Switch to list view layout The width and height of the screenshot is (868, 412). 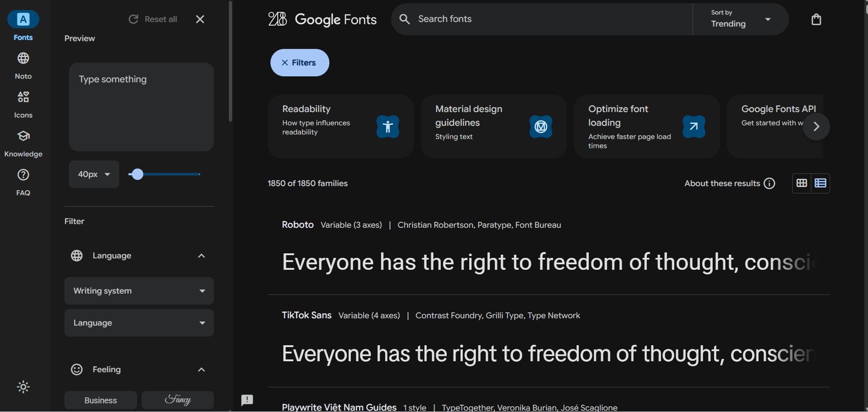click(x=820, y=183)
